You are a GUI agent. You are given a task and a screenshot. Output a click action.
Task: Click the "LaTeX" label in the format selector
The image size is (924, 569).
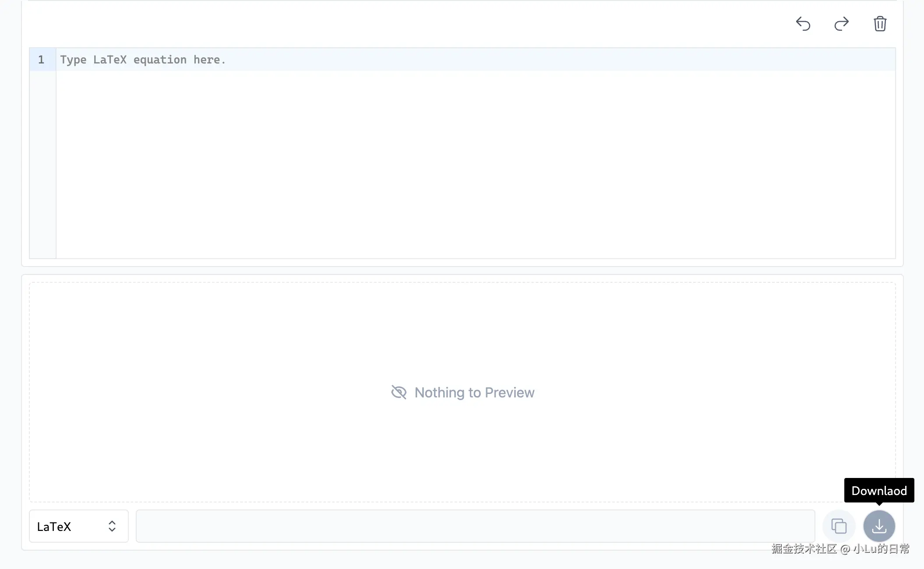[x=54, y=527]
